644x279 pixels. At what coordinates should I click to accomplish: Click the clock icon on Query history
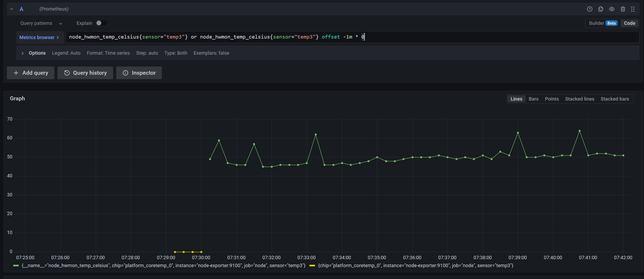pyautogui.click(x=67, y=73)
